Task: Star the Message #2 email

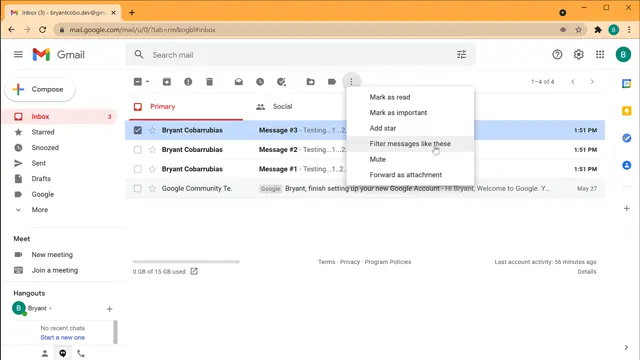Action: pyautogui.click(x=152, y=149)
